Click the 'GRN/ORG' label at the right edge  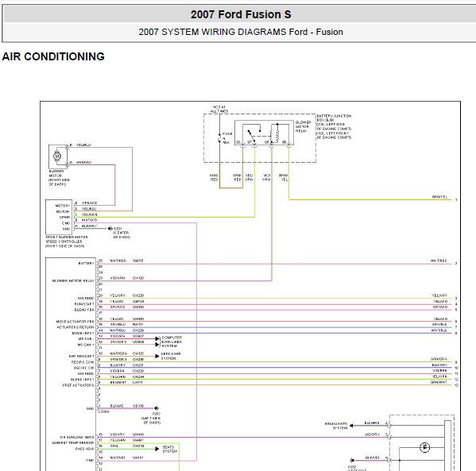439,359
